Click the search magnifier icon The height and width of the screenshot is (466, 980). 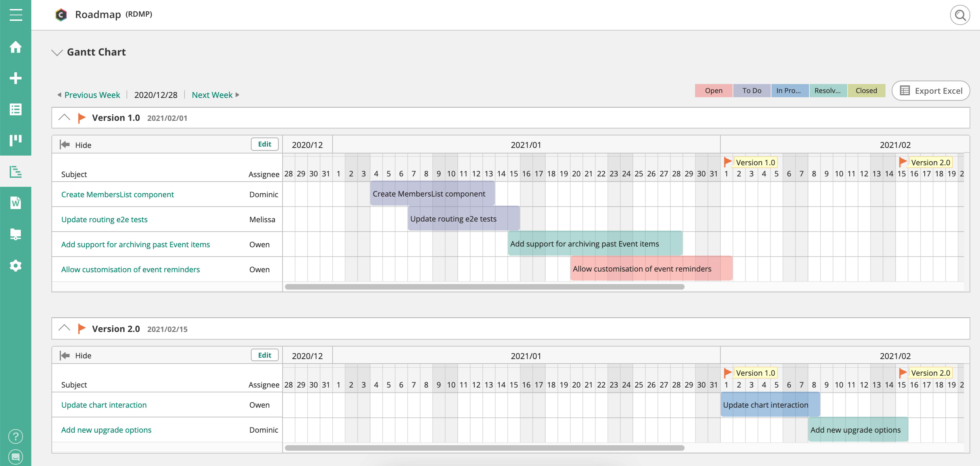point(960,15)
